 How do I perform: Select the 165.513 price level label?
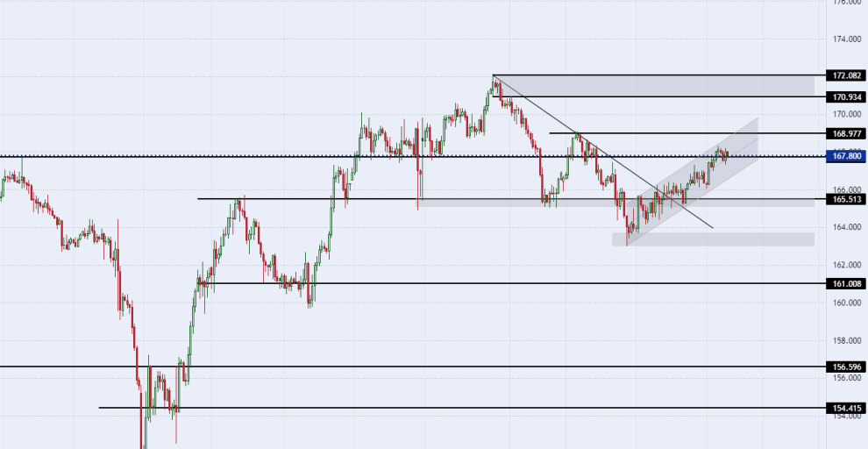click(x=844, y=199)
